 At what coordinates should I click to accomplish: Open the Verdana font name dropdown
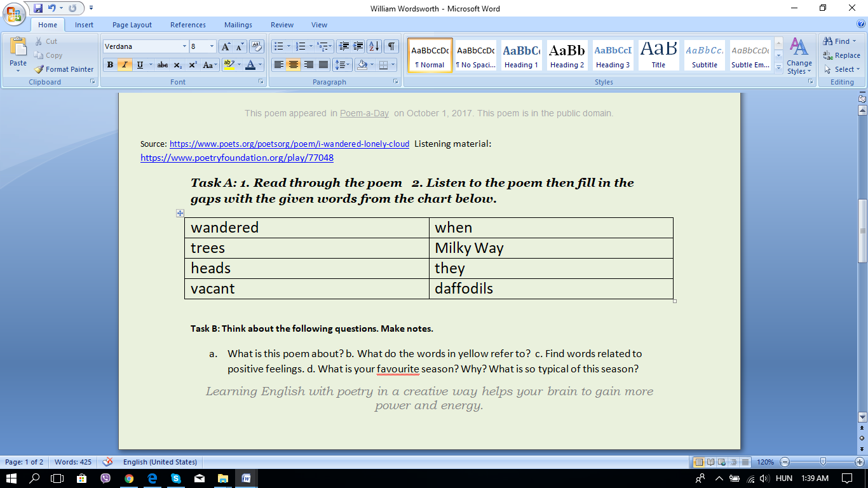point(184,46)
